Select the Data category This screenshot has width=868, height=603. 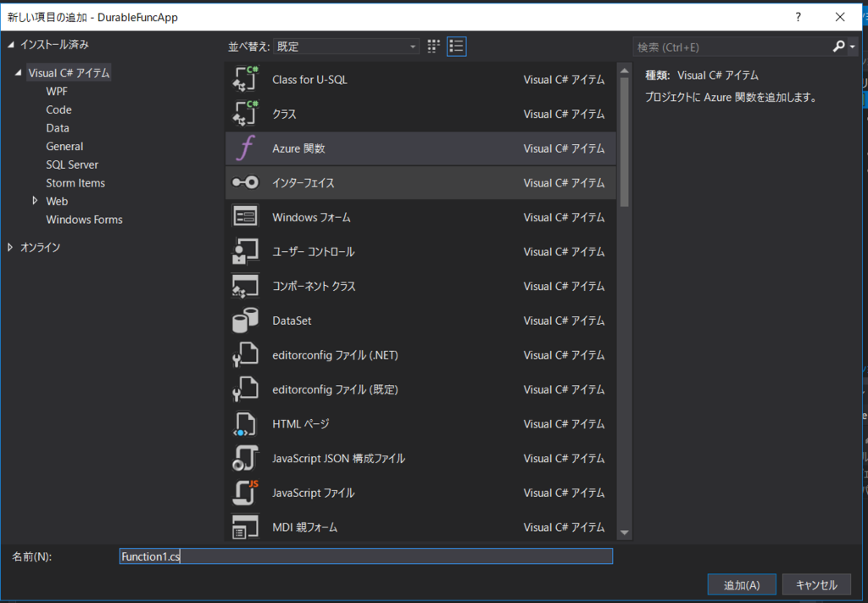pyautogui.click(x=58, y=128)
